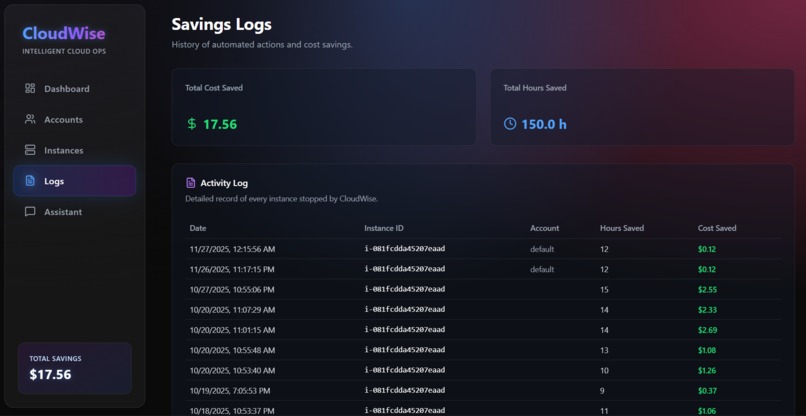
Task: Open the Dashboard menu item
Action: [x=75, y=88]
